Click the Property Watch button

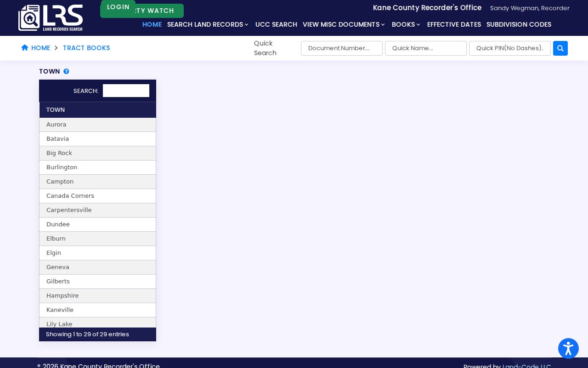pyautogui.click(x=159, y=11)
